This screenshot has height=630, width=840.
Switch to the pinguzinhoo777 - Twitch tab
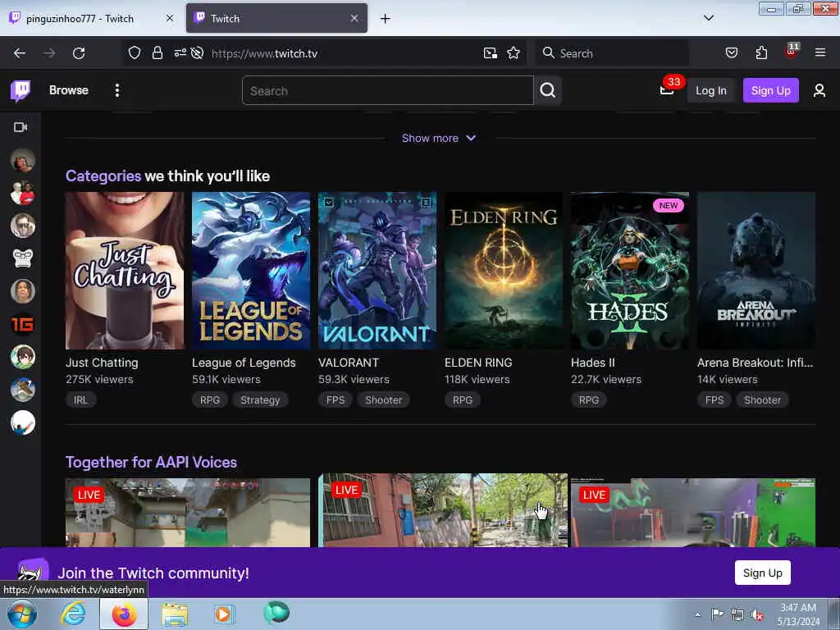coord(80,19)
